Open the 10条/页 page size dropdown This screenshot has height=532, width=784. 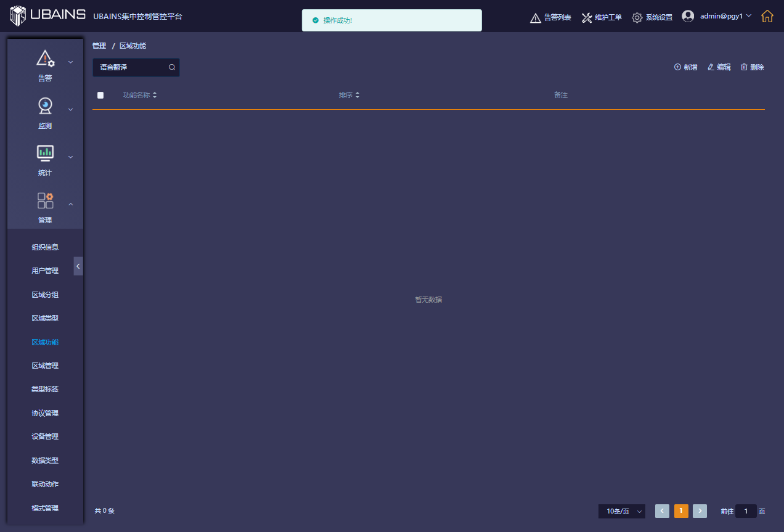point(622,511)
